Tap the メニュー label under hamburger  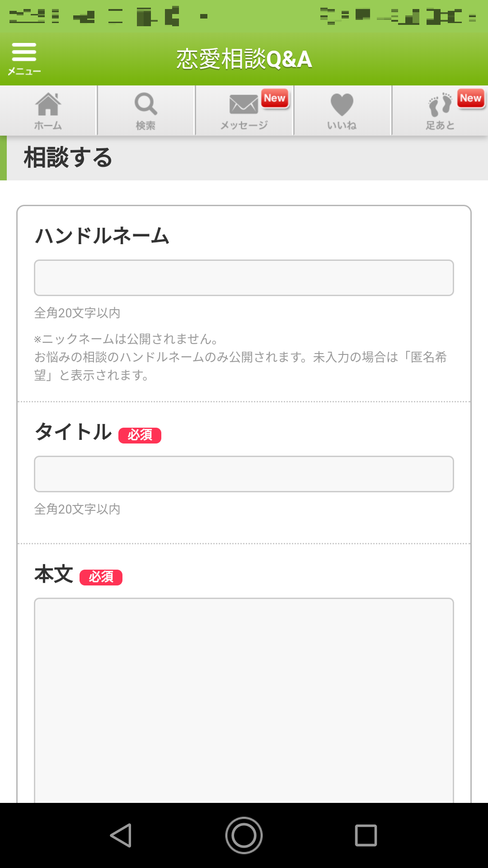(x=24, y=71)
